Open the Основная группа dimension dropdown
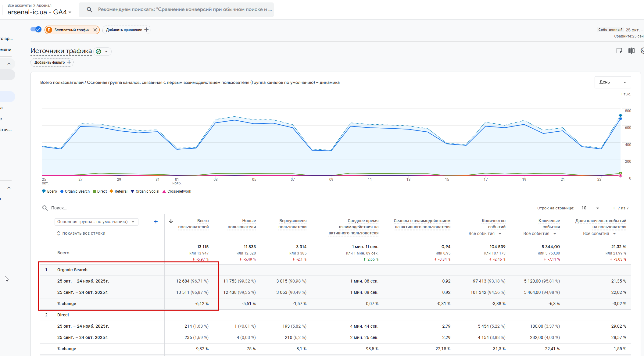Image resolution: width=644 pixels, height=356 pixels. tap(96, 222)
